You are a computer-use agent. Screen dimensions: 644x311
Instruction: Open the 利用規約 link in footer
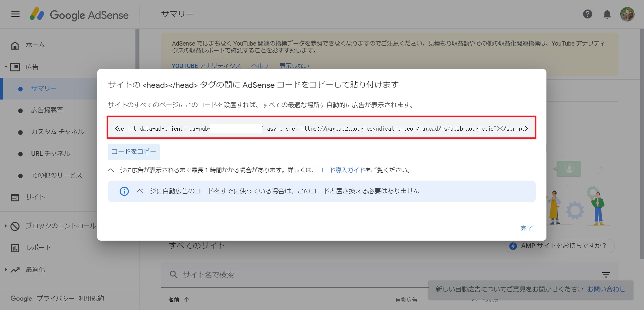pos(91,299)
